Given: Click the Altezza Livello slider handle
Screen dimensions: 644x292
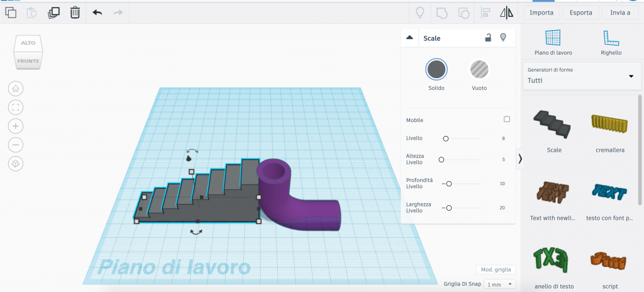Looking at the screenshot, I should tap(441, 160).
